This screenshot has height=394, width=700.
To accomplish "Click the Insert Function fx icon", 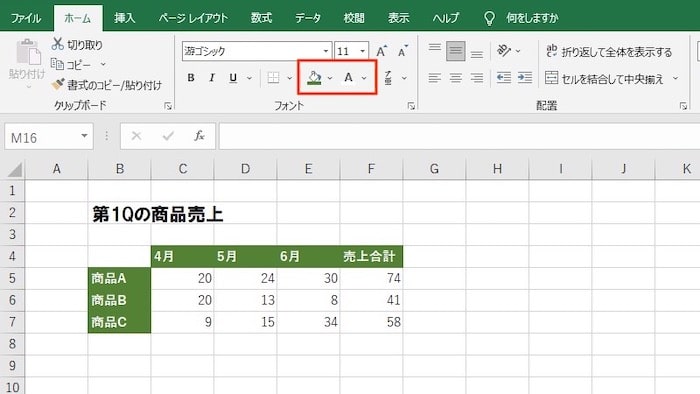I will click(x=199, y=136).
